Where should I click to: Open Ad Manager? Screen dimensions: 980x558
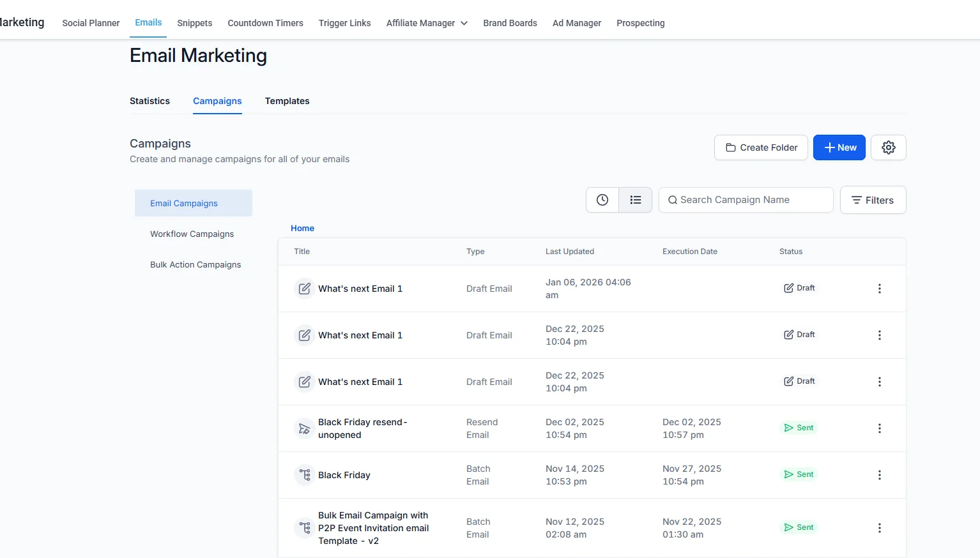point(577,23)
